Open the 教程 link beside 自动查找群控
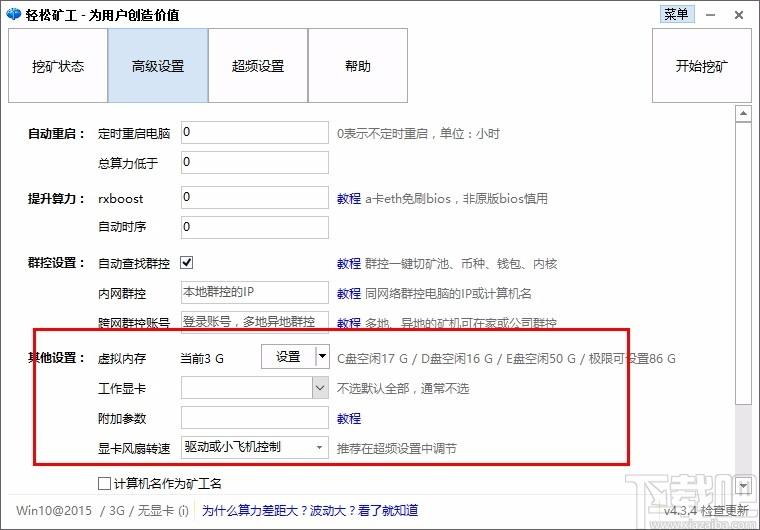Screen dimensions: 760x530 tap(349, 264)
